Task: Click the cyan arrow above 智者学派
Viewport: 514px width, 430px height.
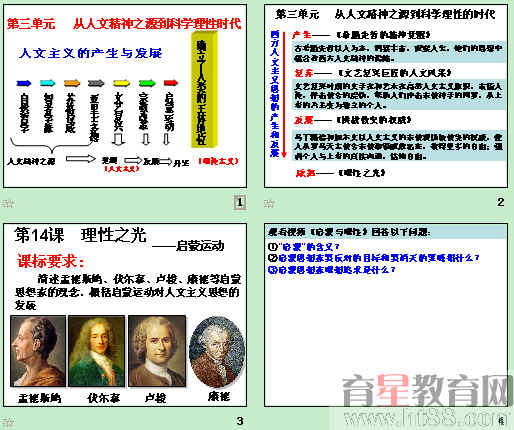Action: click(48, 83)
